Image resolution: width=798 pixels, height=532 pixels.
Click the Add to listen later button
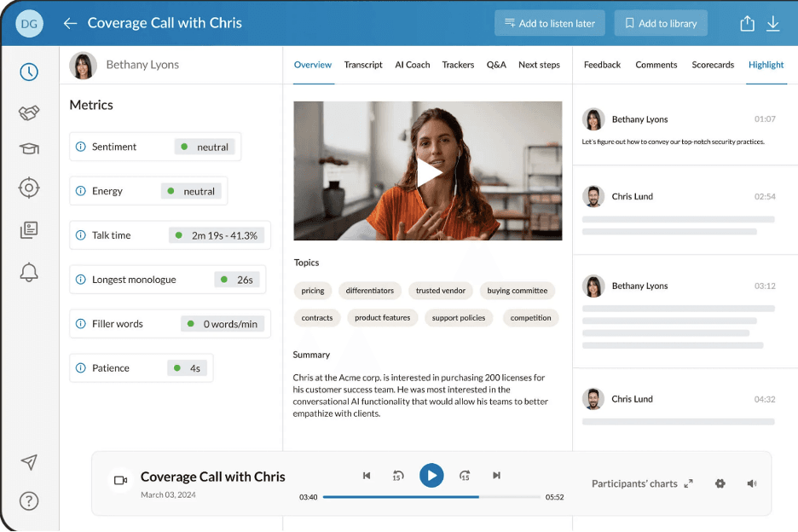click(x=549, y=23)
